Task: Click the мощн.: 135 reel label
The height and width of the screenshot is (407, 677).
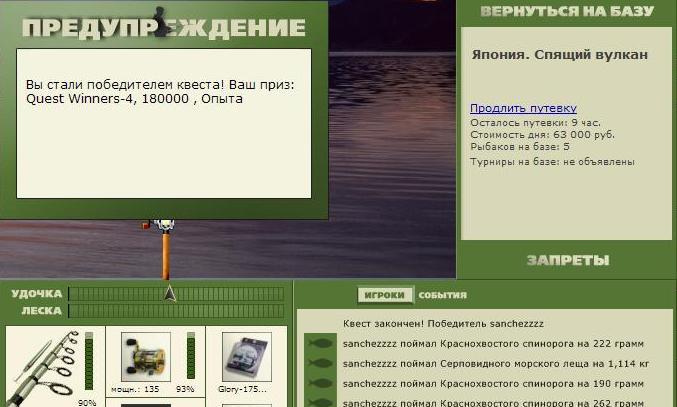Action: coord(135,389)
